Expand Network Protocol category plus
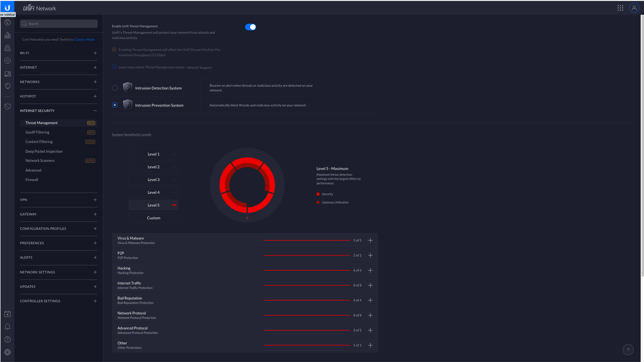 point(370,315)
